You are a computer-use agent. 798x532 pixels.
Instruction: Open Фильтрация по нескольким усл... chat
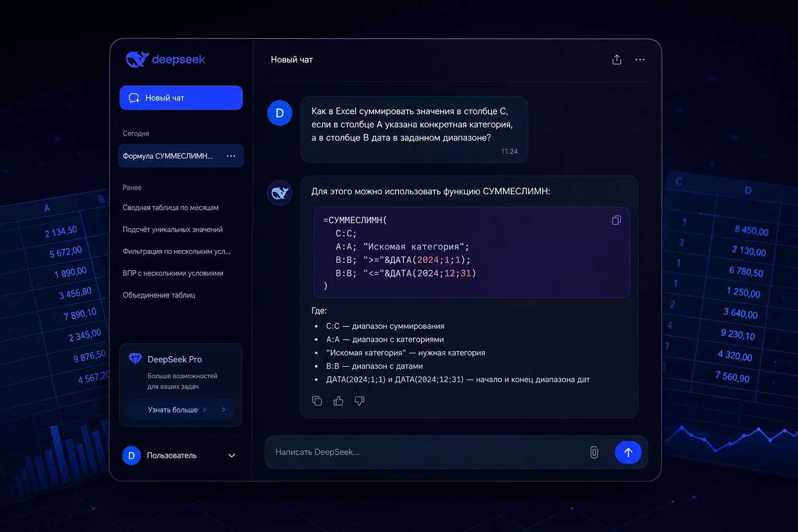coord(177,251)
